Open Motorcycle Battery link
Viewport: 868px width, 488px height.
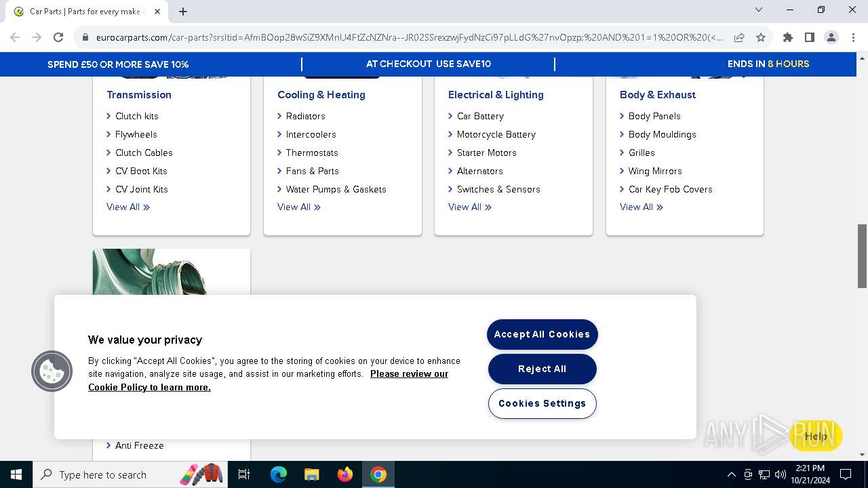(x=496, y=134)
